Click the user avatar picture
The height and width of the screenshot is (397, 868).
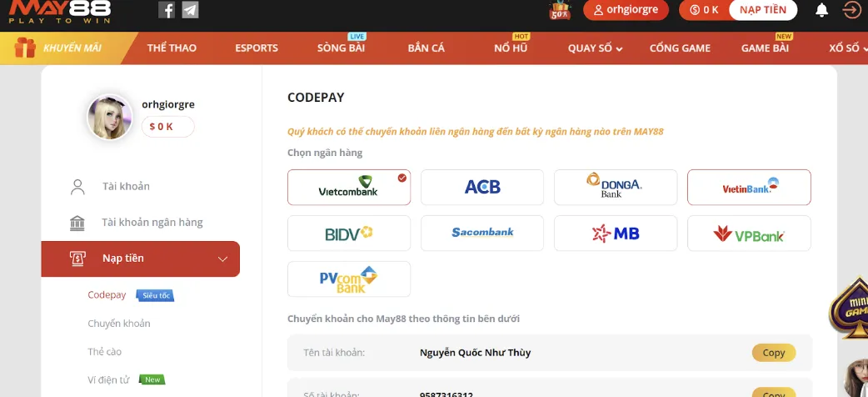pos(110,117)
